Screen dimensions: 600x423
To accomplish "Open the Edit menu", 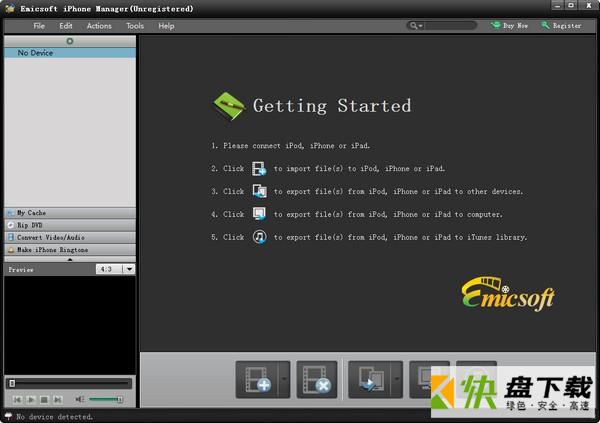I will [x=66, y=26].
